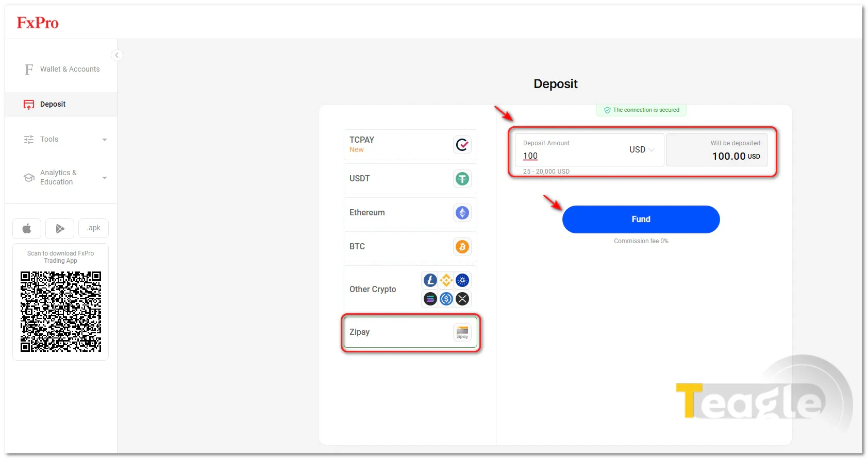Choose Ethereum as deposit method
The width and height of the screenshot is (868, 459).
[410, 213]
